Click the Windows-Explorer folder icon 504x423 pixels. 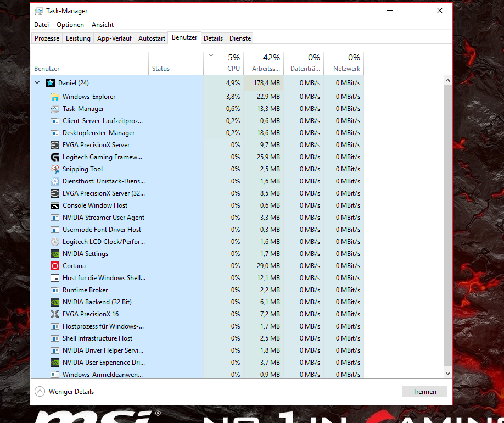(x=55, y=97)
